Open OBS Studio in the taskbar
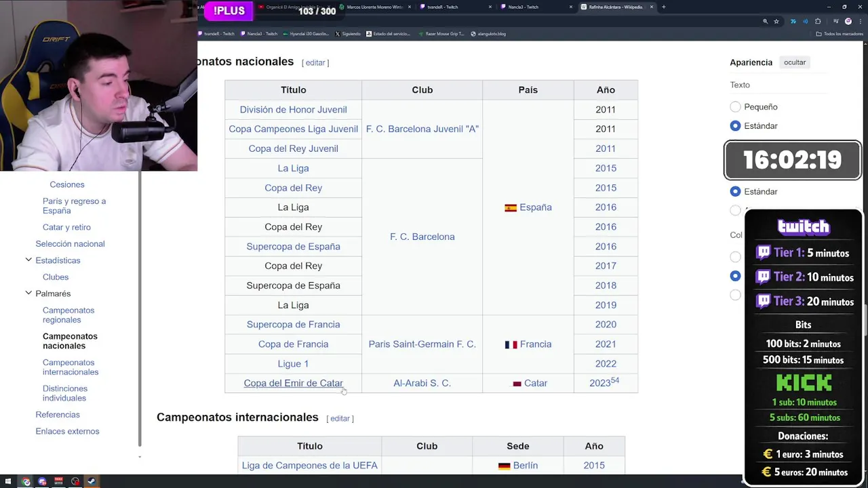868x488 pixels. (75, 481)
